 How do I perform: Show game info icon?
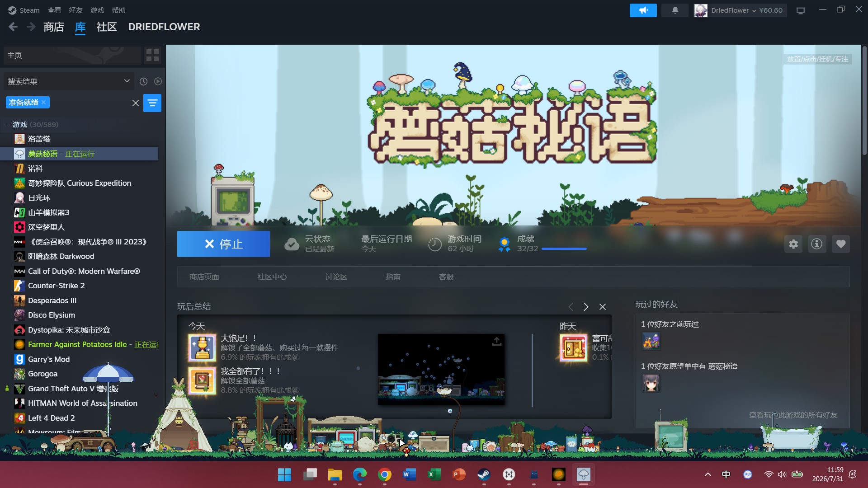[817, 244]
